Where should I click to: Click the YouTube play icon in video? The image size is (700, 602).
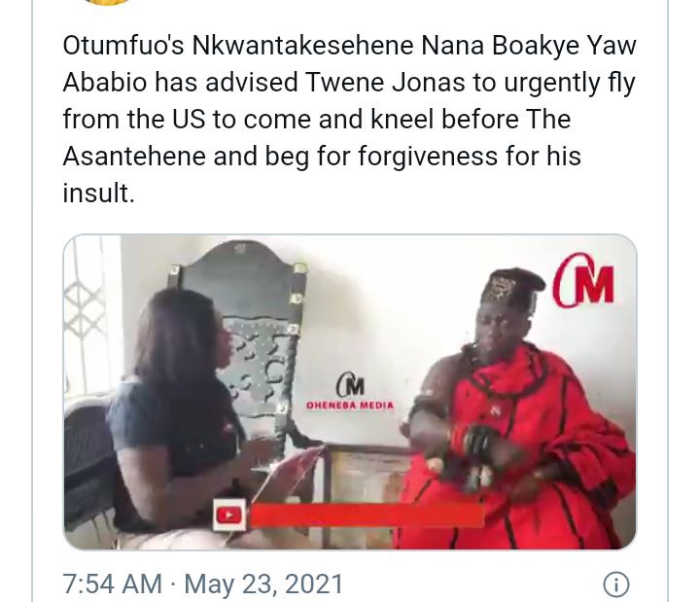point(229,514)
